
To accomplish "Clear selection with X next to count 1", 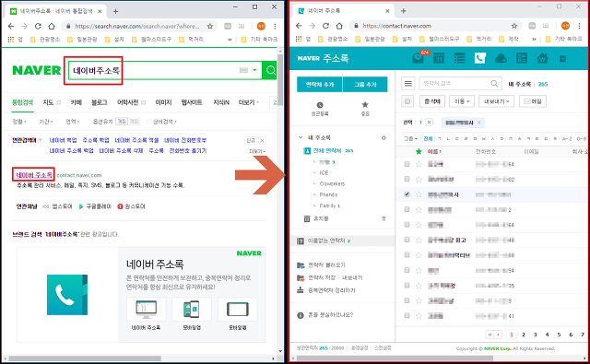I will [430, 123].
